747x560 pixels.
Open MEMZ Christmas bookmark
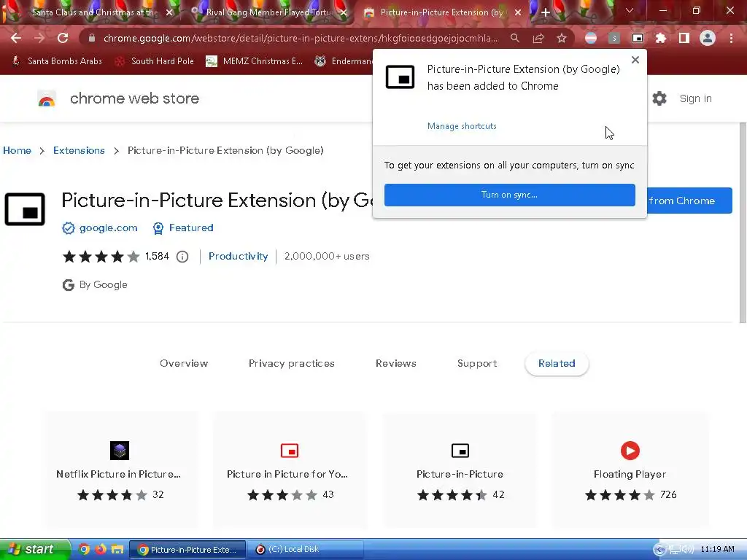click(255, 61)
